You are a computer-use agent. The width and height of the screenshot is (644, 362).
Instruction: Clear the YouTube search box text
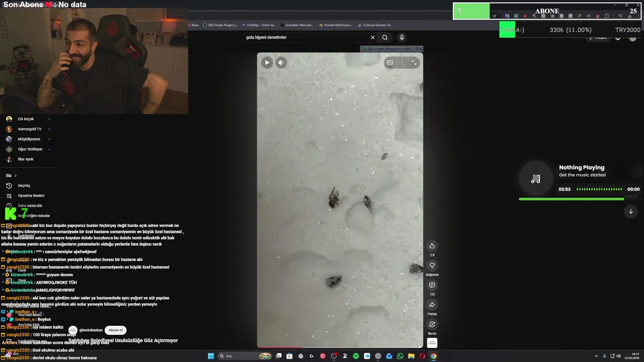pyautogui.click(x=373, y=37)
